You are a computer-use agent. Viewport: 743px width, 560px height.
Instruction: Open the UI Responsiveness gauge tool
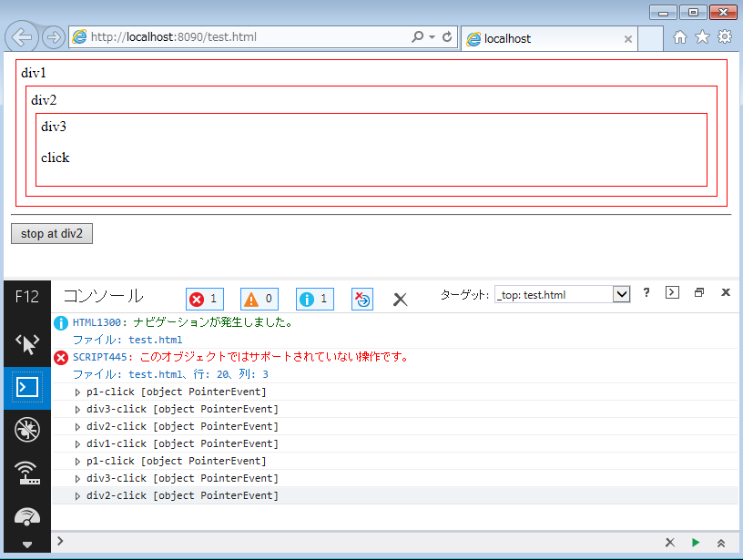pyautogui.click(x=27, y=517)
